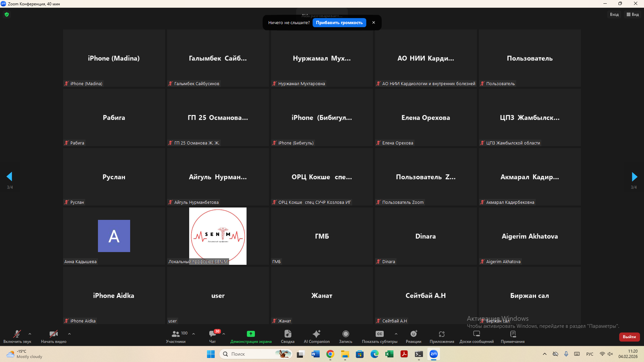The width and height of the screenshot is (644, 362).
Task: Open the Вид view menu
Action: pyautogui.click(x=633, y=14)
